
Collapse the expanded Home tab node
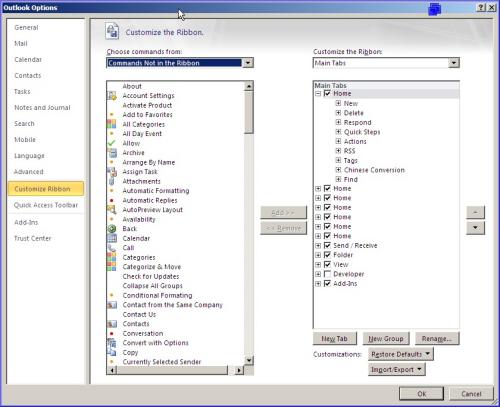(x=318, y=94)
